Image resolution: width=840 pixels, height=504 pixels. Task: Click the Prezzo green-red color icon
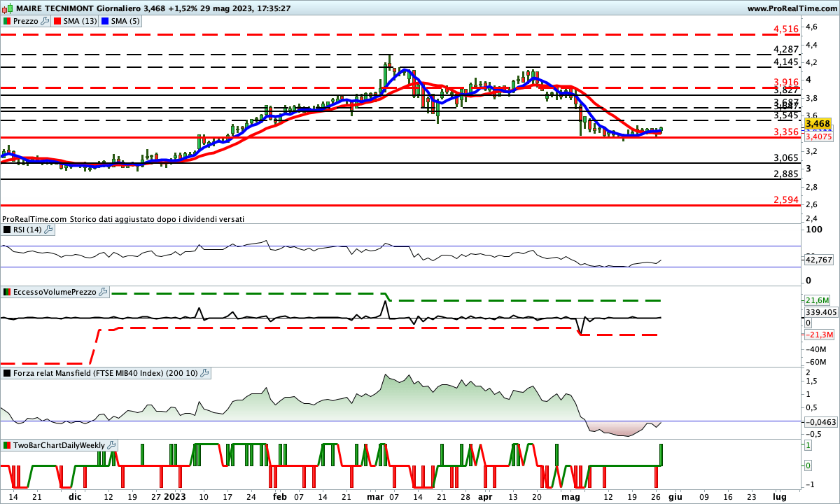[7, 21]
